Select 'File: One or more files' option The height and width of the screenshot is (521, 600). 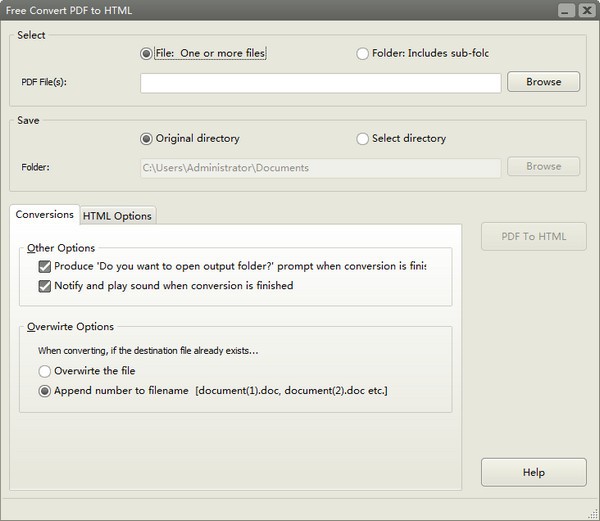click(x=147, y=53)
